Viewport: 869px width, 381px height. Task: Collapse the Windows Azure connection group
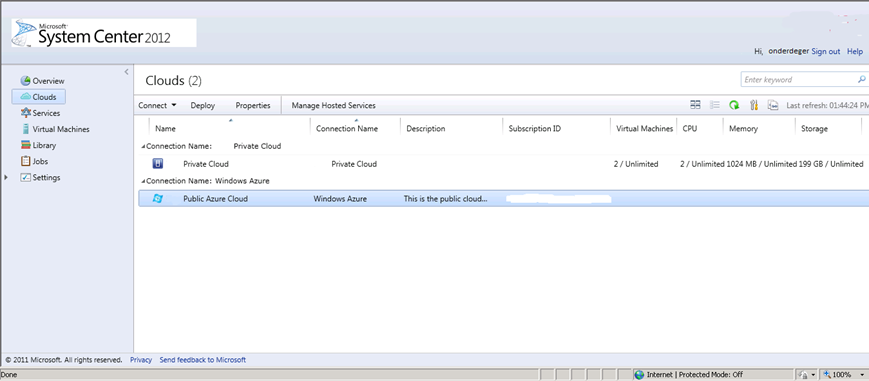[143, 181]
